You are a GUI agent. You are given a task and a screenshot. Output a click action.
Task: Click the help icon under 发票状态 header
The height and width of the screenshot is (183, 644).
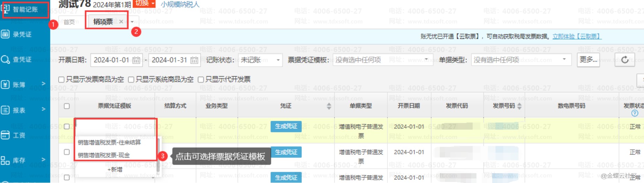[x=635, y=113]
